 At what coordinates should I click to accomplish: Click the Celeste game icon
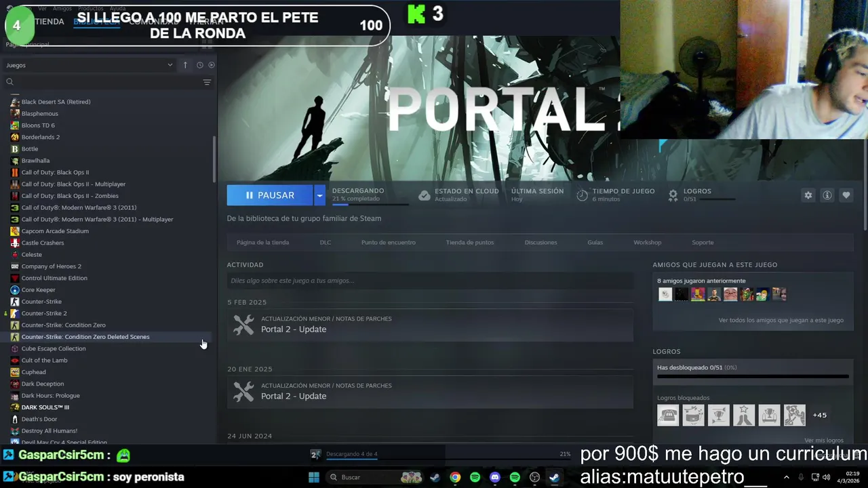pos(15,254)
